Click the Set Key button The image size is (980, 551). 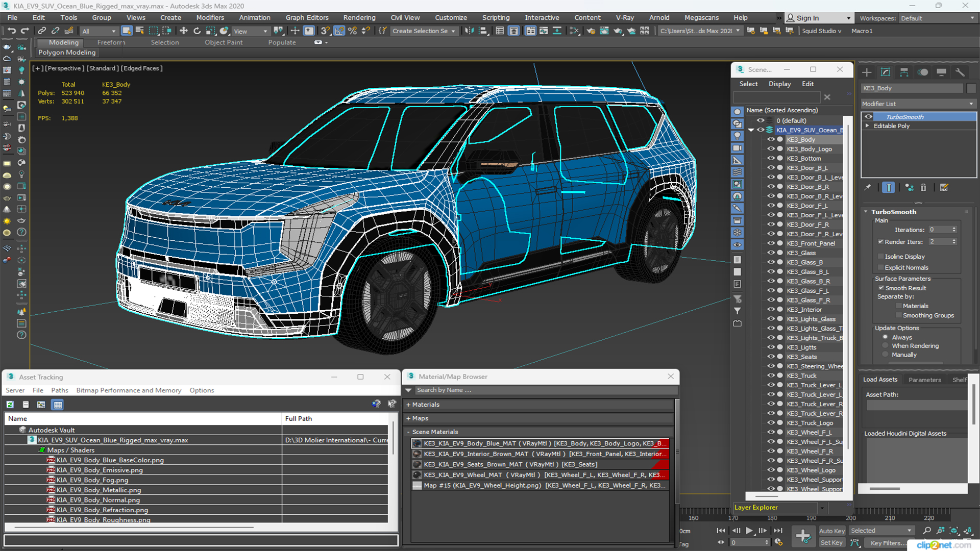point(831,543)
